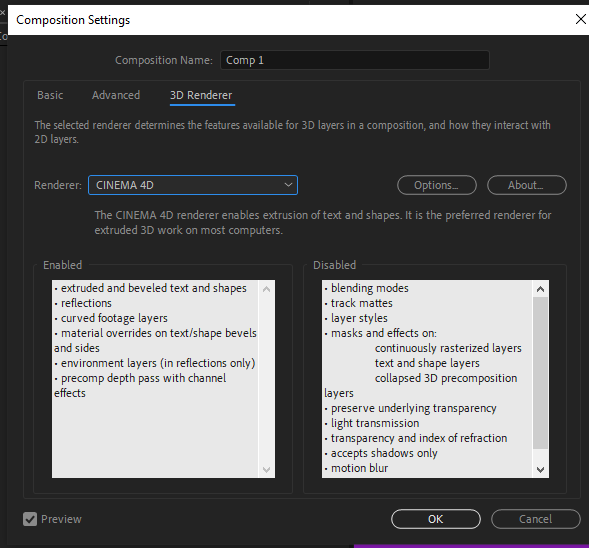Open the CINEMA 4D renderer combo box
The image size is (589, 548).
[x=193, y=185]
